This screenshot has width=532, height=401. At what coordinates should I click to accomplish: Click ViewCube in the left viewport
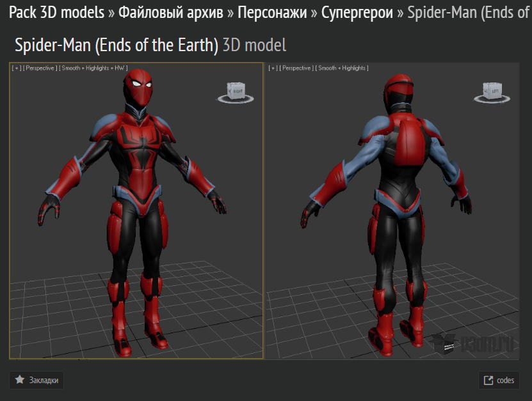coord(236,92)
